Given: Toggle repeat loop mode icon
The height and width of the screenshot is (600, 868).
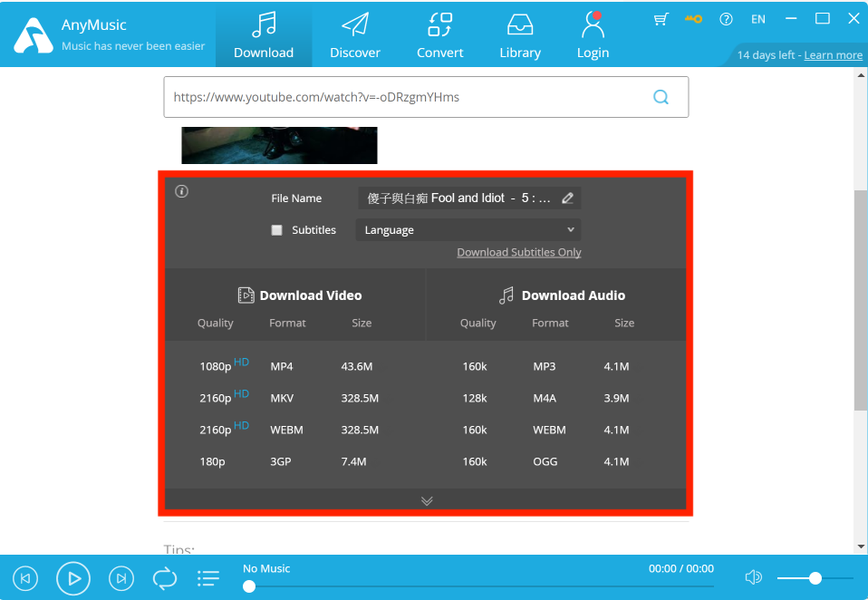Looking at the screenshot, I should click(x=165, y=578).
